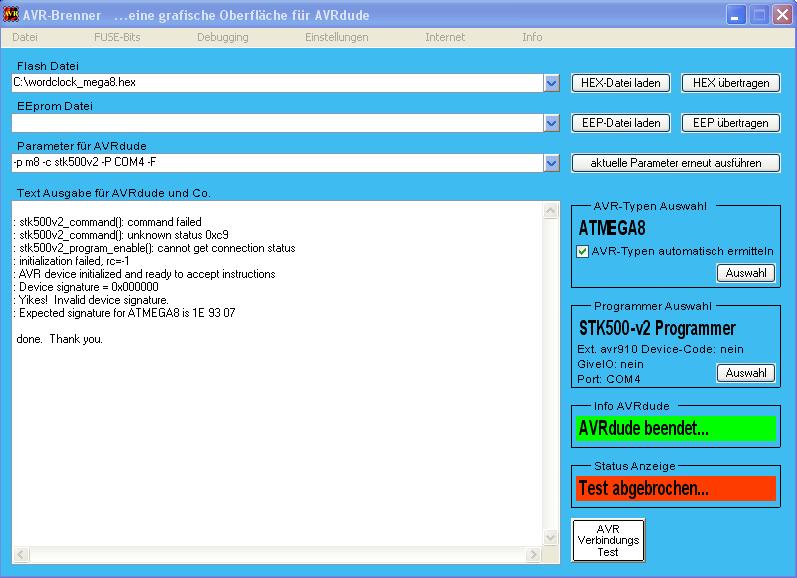Expand the EEprom Datei dropdown arrow
This screenshot has height=578, width=797.
click(551, 123)
